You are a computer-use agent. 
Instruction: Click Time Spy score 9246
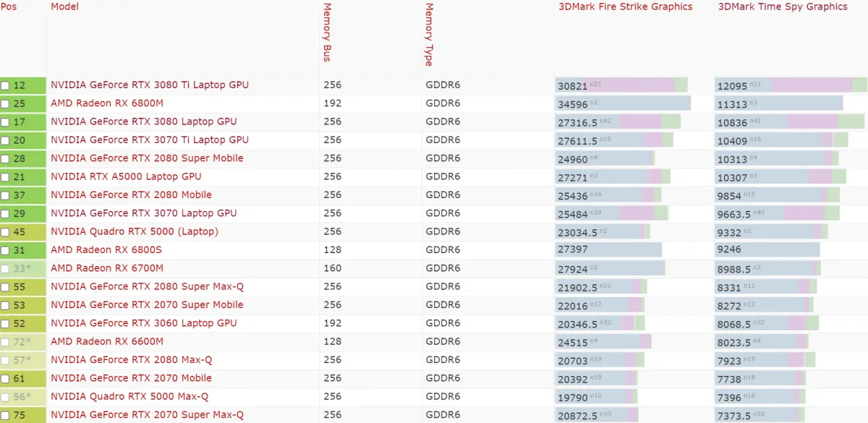729,249
